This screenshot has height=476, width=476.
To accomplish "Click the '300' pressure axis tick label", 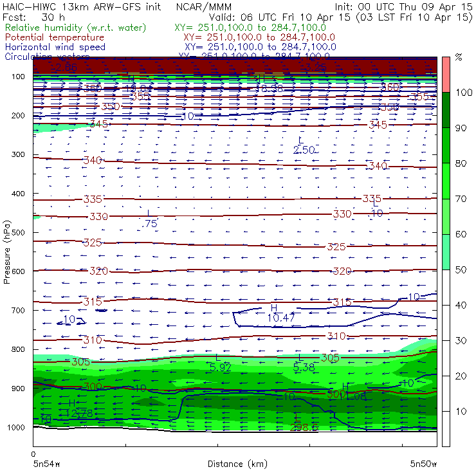I will point(18,154).
